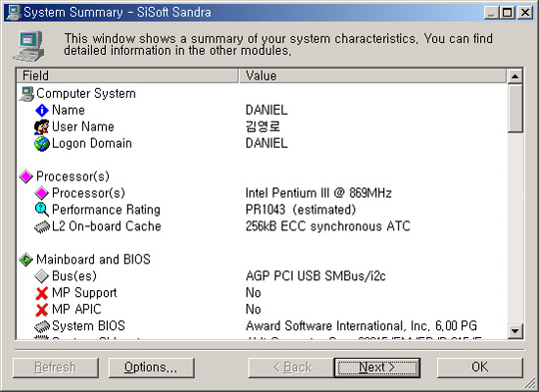Click the scrollbar down arrow

pos(514,331)
